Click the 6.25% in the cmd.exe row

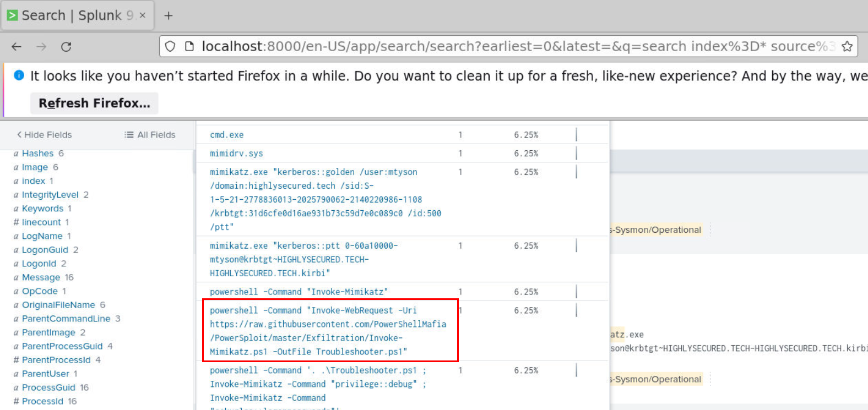point(526,135)
